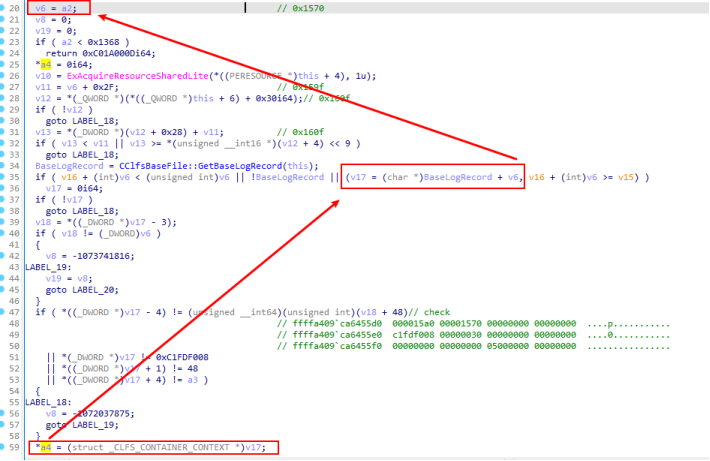This screenshot has width=710, height=461.
Task: Click memory dump address ffffa409`ca6455d0
Action: 337,324
